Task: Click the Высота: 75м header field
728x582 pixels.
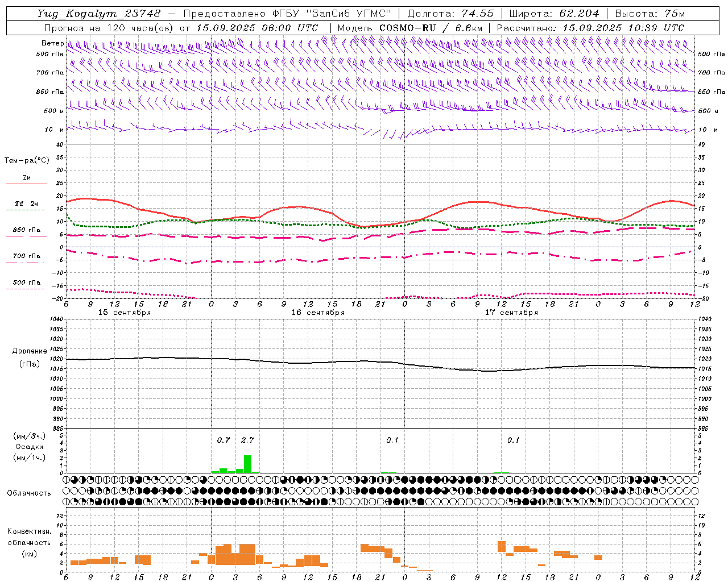Action: click(650, 14)
